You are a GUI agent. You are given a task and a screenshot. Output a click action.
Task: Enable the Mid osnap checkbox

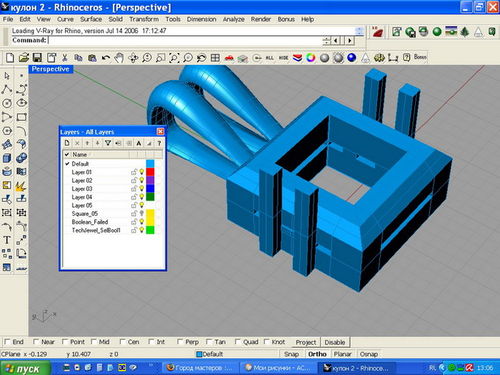[94, 342]
